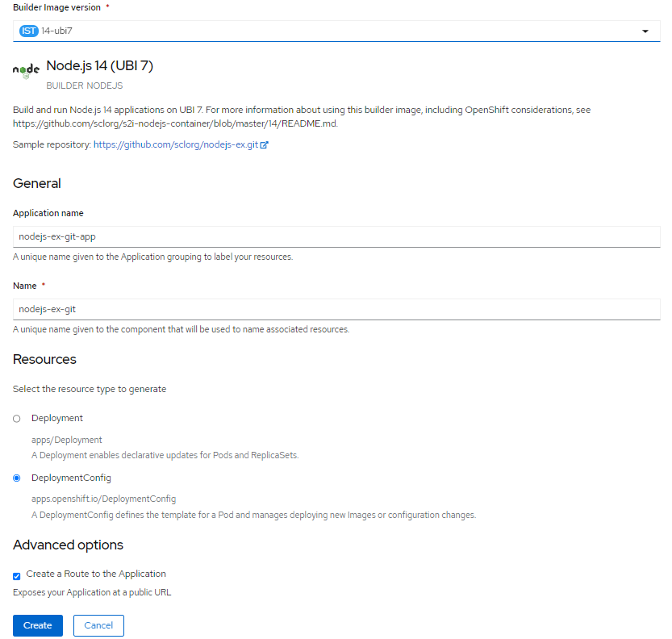The height and width of the screenshot is (639, 672).
Task: Expand the Builder Image version caret arrow
Action: click(645, 31)
